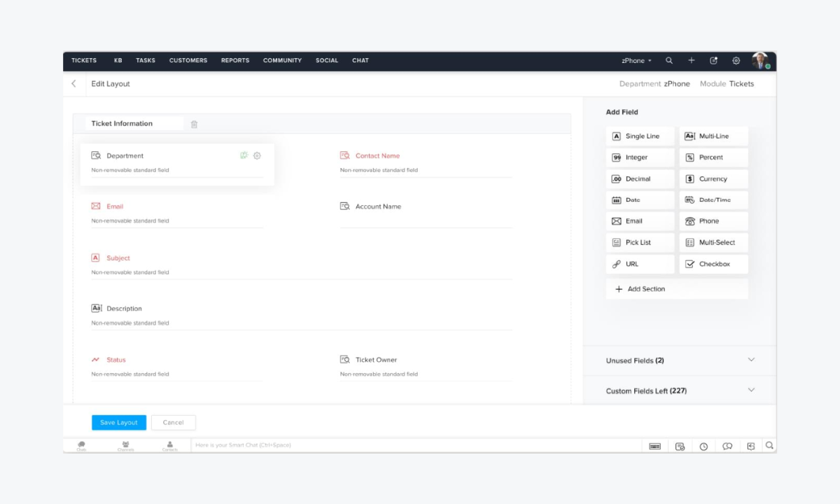
Task: Click the keyboard shortcuts icon in status bar
Action: (654, 445)
